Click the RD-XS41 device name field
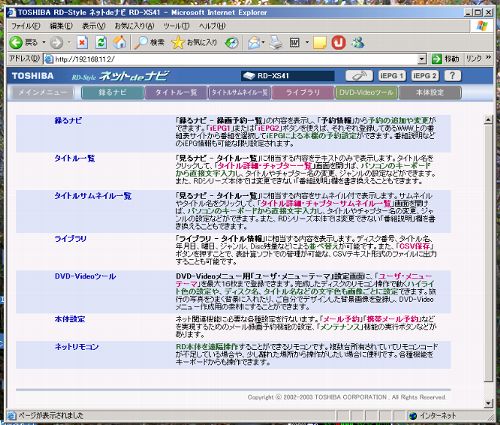The width and height of the screenshot is (500, 425). 288,76
